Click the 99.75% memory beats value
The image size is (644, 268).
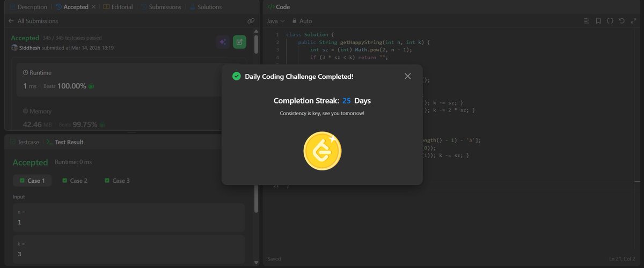[84, 124]
